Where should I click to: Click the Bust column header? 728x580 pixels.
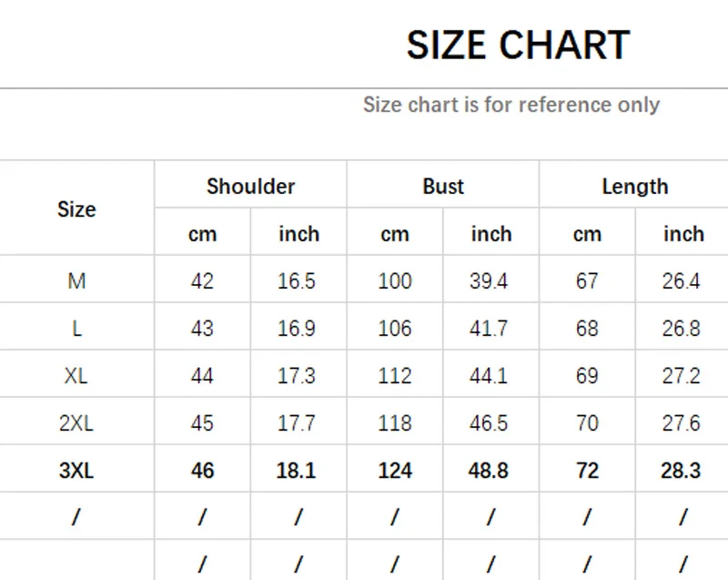click(x=443, y=187)
